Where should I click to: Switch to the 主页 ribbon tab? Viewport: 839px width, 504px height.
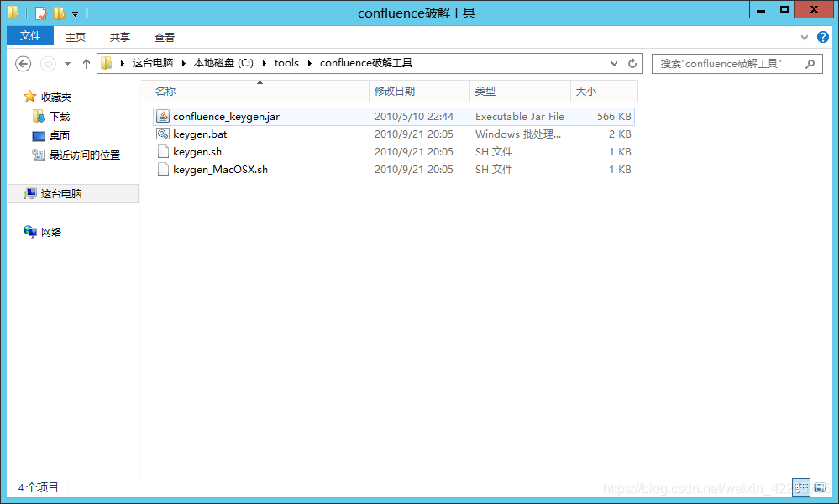76,38
